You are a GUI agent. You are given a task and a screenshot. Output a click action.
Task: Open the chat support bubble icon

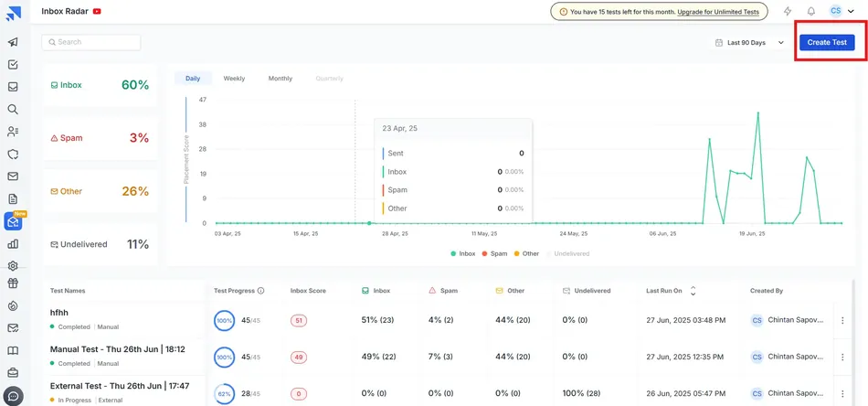click(x=13, y=396)
